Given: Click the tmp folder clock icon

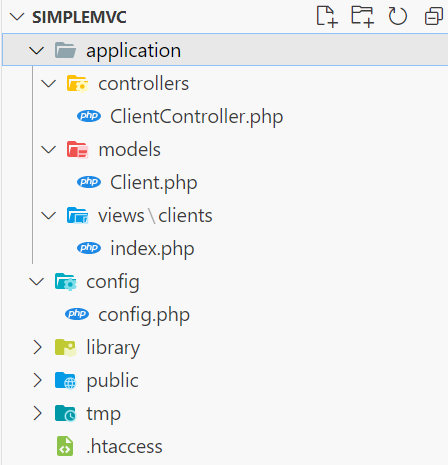Looking at the screenshot, I should click(66, 414).
